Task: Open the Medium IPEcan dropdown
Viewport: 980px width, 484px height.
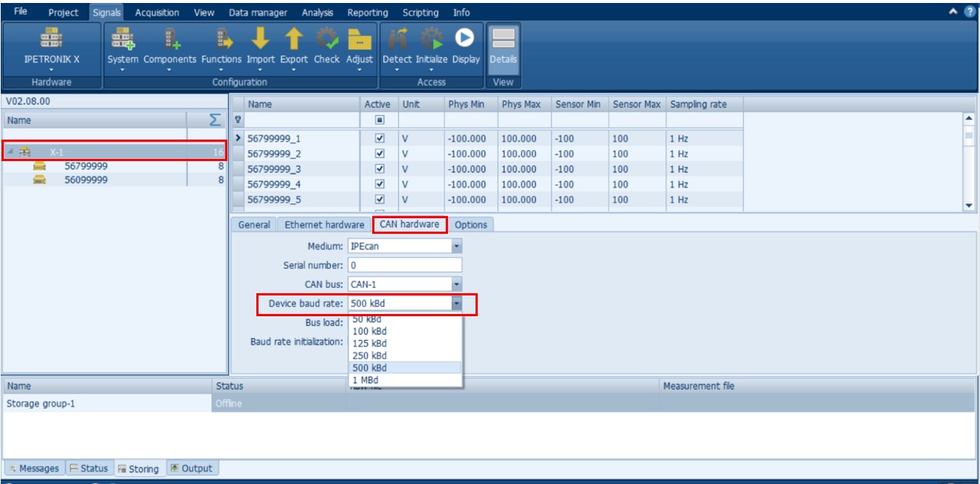Action: pos(456,246)
